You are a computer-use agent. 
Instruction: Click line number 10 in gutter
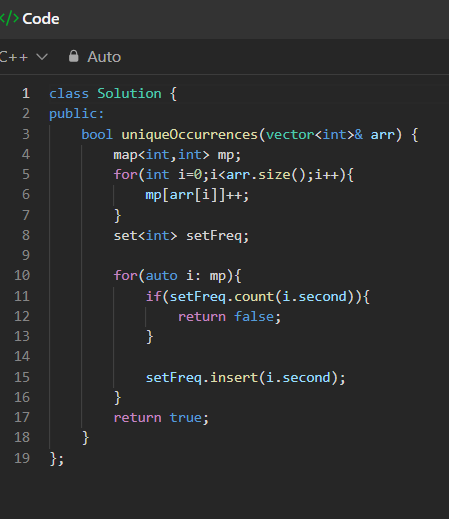point(22,276)
